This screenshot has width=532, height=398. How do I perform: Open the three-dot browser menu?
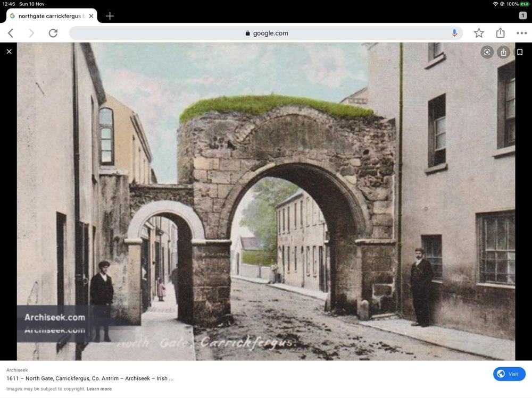(521, 33)
